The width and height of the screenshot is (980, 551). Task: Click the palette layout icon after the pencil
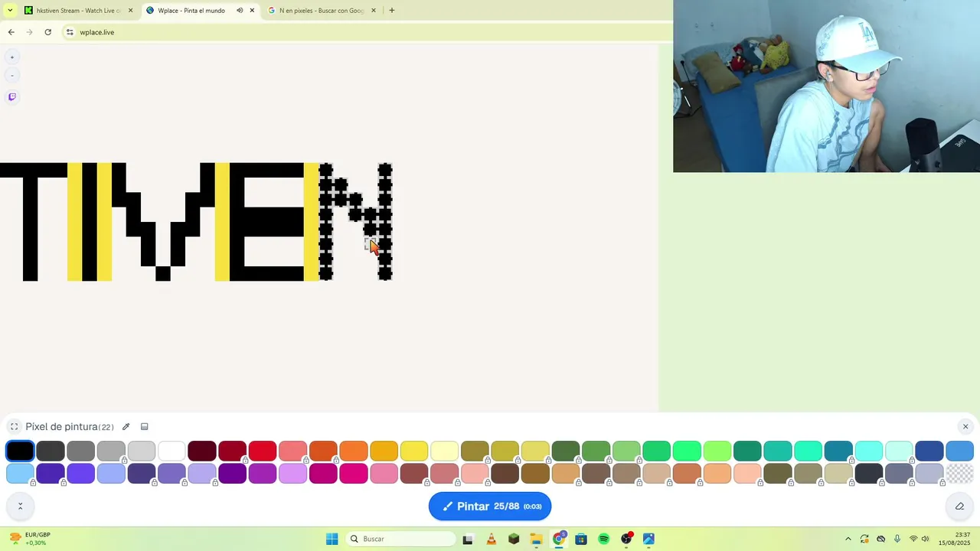click(144, 427)
